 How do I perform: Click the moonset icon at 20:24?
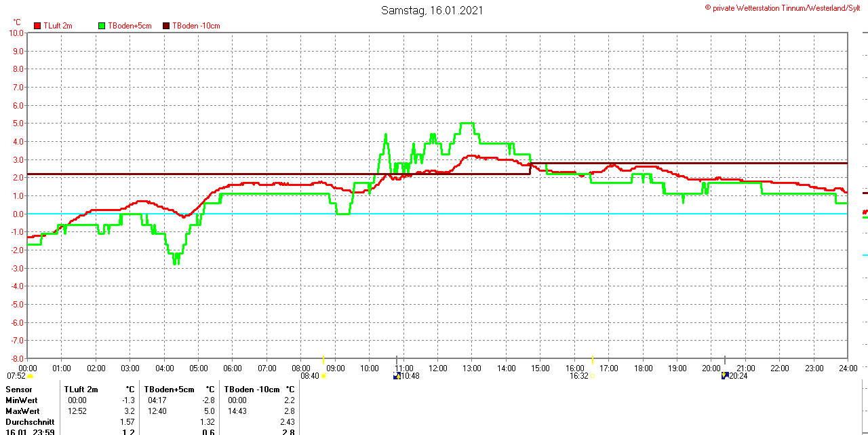[725, 376]
